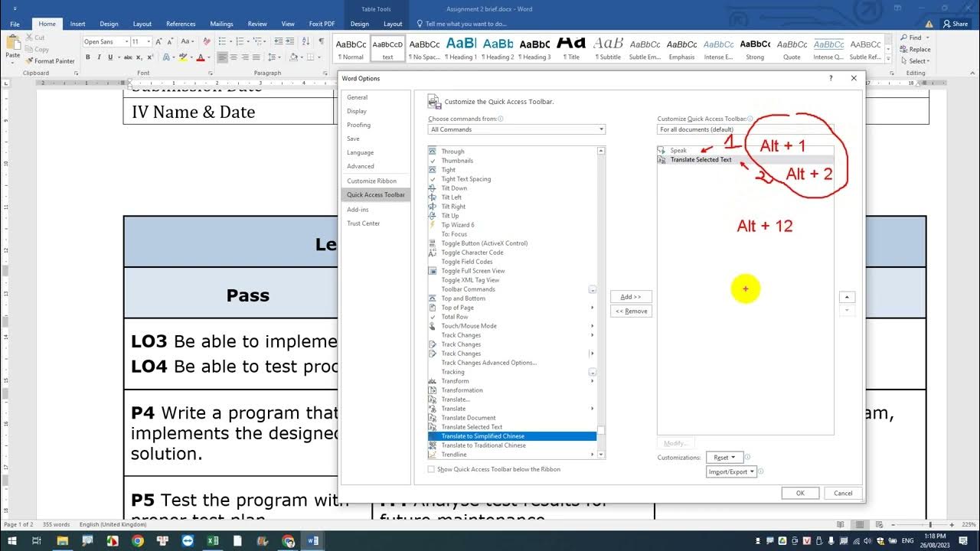The image size is (980, 551).
Task: Select Speak in the toolbar list
Action: (x=745, y=150)
